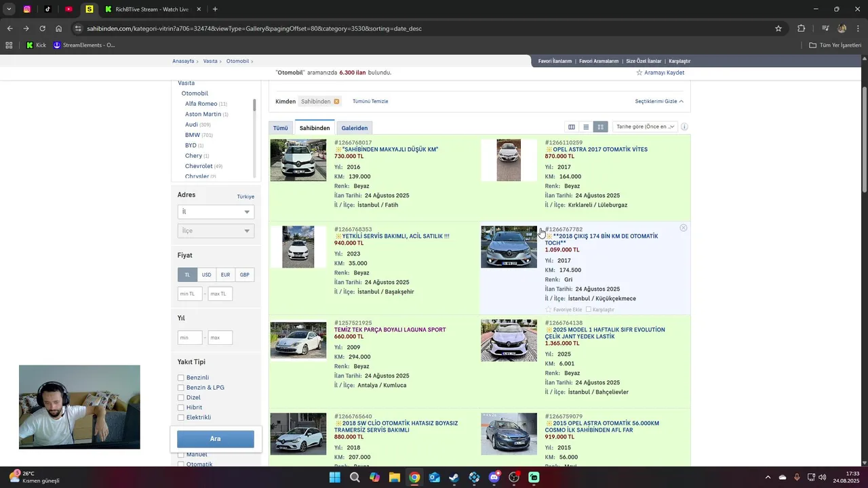Open the Instagram pinned tab
The height and width of the screenshot is (488, 868).
coord(27,9)
